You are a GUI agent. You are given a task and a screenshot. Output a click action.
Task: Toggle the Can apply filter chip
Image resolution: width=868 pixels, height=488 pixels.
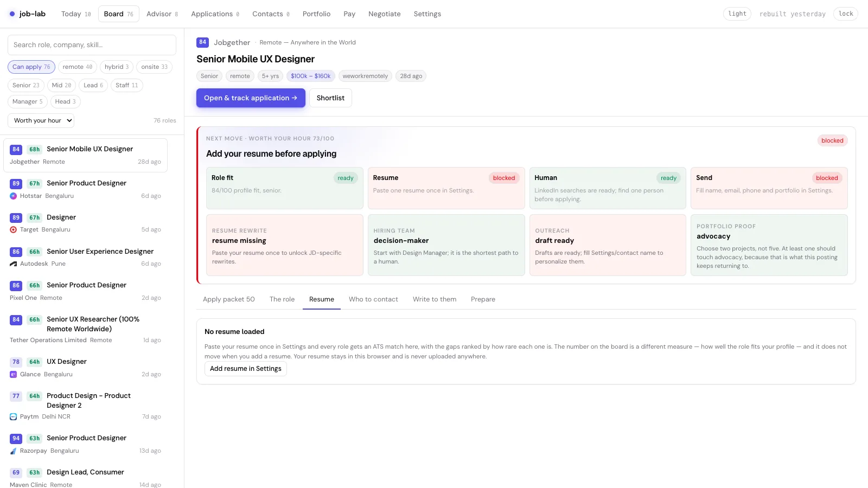pyautogui.click(x=31, y=67)
